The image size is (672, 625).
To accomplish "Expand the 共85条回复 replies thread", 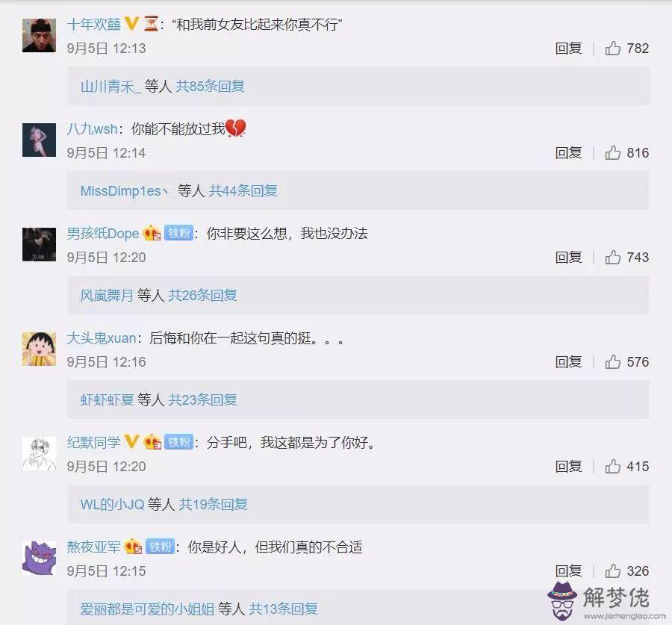I will pos(210,86).
